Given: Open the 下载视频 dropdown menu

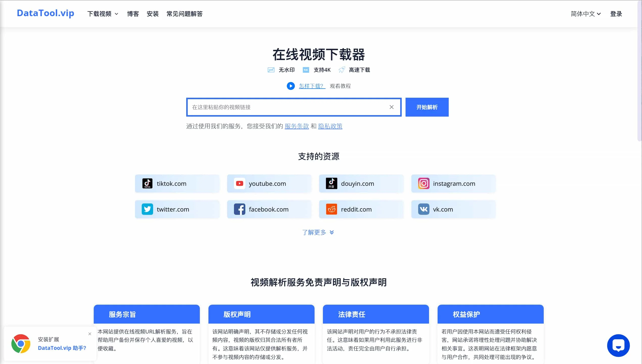Looking at the screenshot, I should click(103, 14).
